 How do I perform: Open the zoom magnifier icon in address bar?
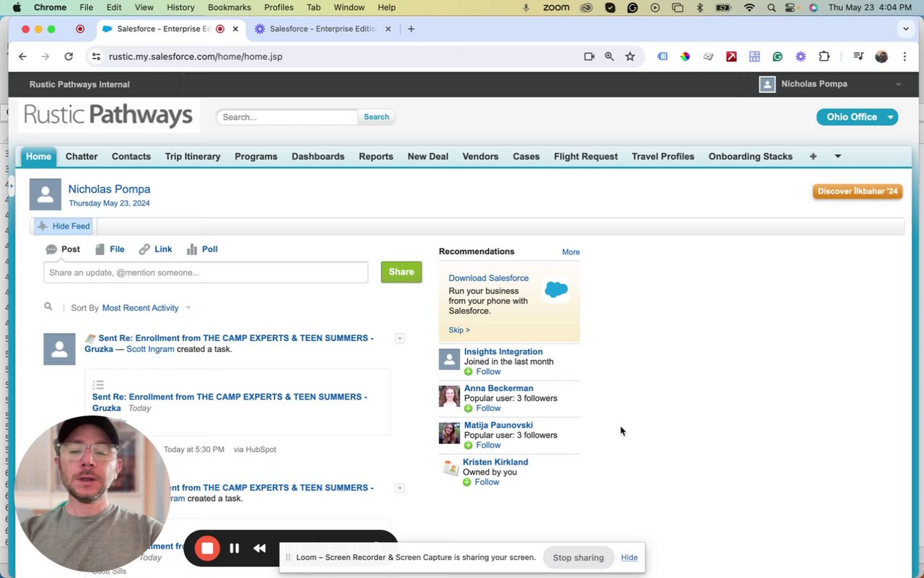tap(609, 56)
